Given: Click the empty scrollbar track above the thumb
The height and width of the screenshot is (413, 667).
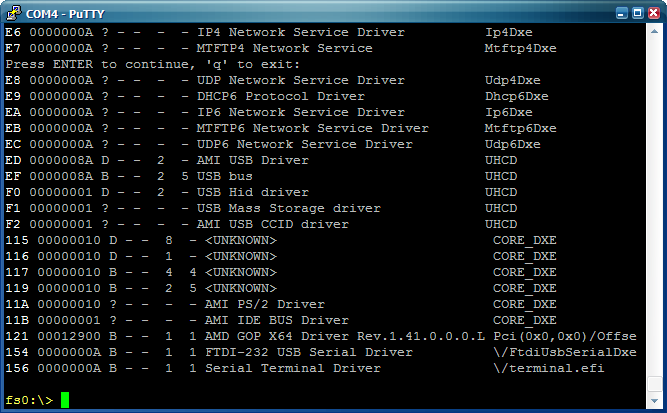Looking at the screenshot, I should click(654, 204).
